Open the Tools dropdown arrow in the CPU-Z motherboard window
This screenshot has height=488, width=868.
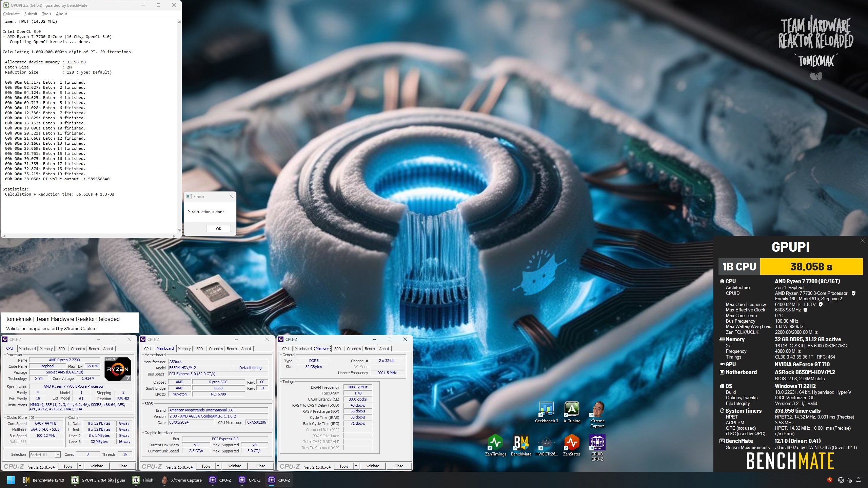point(218,466)
